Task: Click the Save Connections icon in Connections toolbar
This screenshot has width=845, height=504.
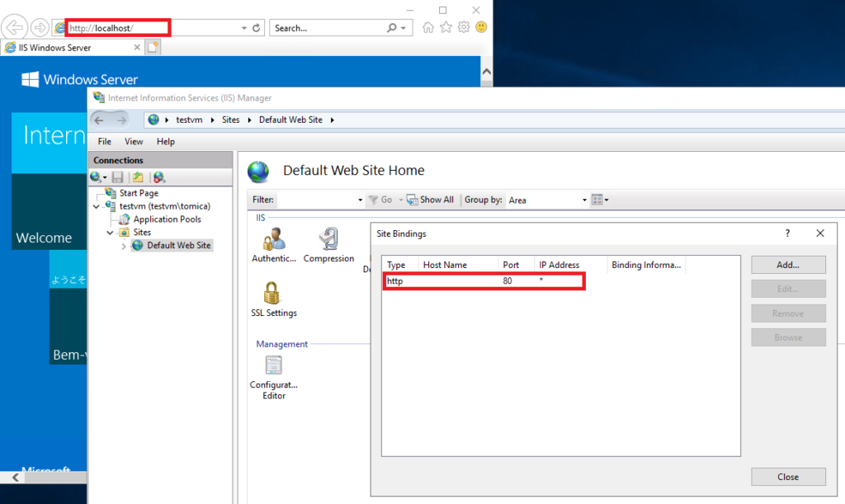Action: [x=116, y=177]
